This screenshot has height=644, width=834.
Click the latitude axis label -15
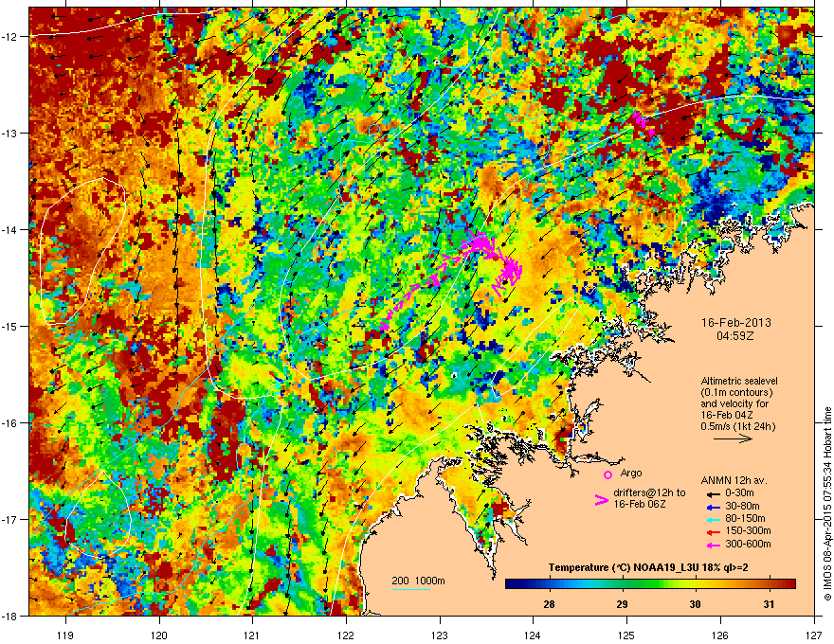click(9, 326)
